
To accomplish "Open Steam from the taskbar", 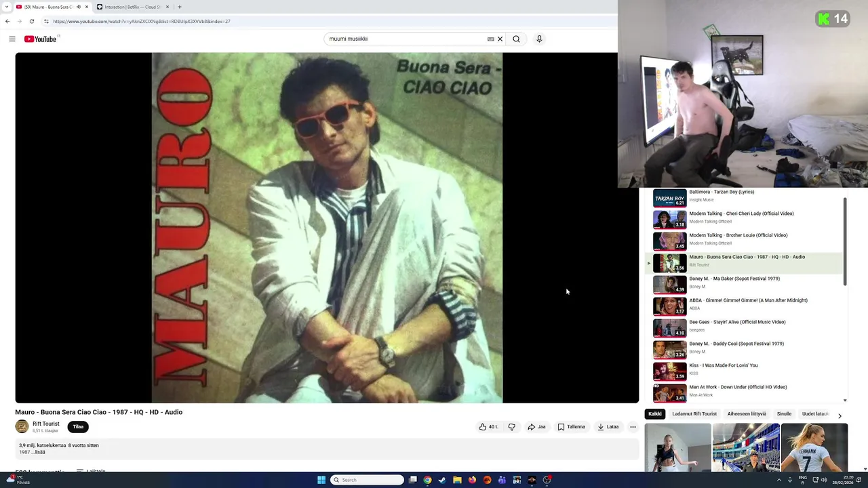I will click(442, 480).
